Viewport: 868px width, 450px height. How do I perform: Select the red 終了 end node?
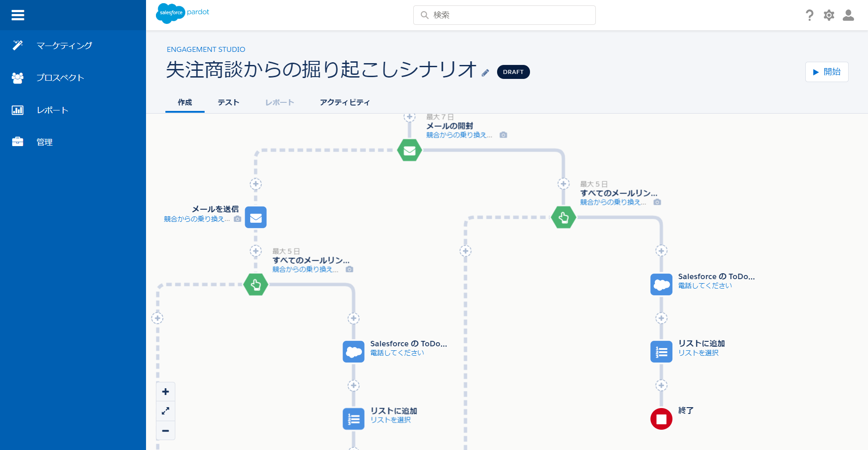661,419
